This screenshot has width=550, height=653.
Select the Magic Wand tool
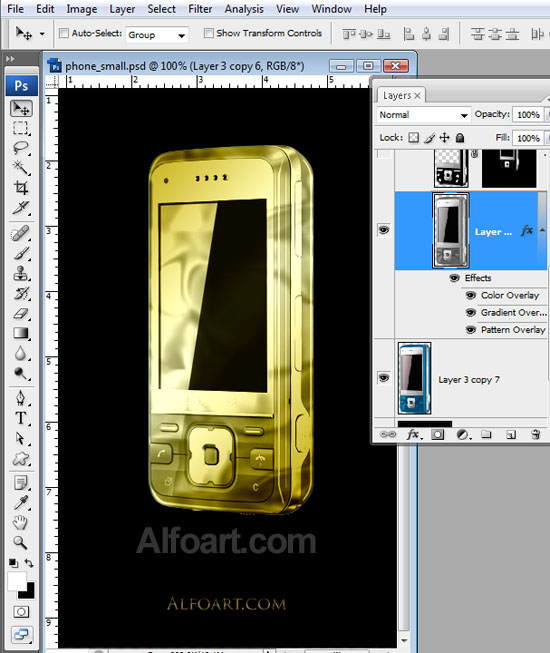(21, 167)
